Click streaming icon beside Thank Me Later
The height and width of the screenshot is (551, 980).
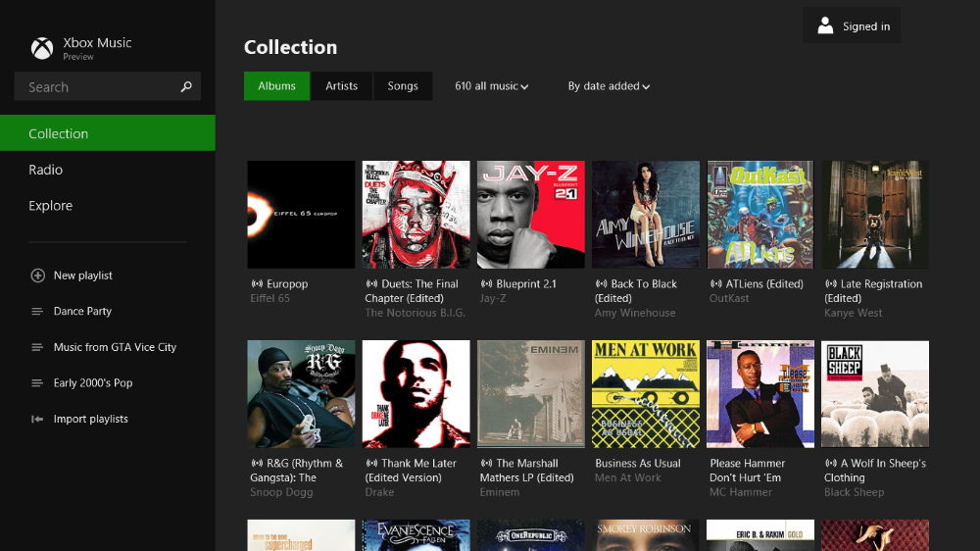coord(371,464)
